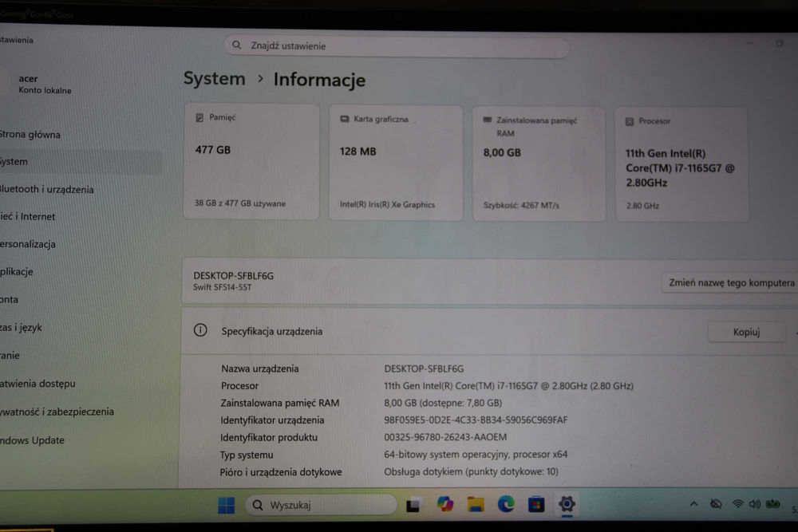Screen dimensions: 798x532
Task: Click the Procesor card icon
Action: (630, 121)
